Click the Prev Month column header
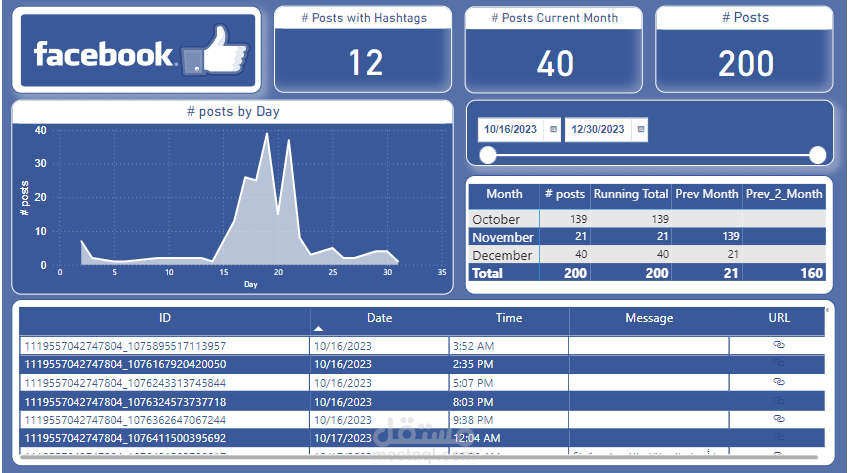 pyautogui.click(x=707, y=194)
